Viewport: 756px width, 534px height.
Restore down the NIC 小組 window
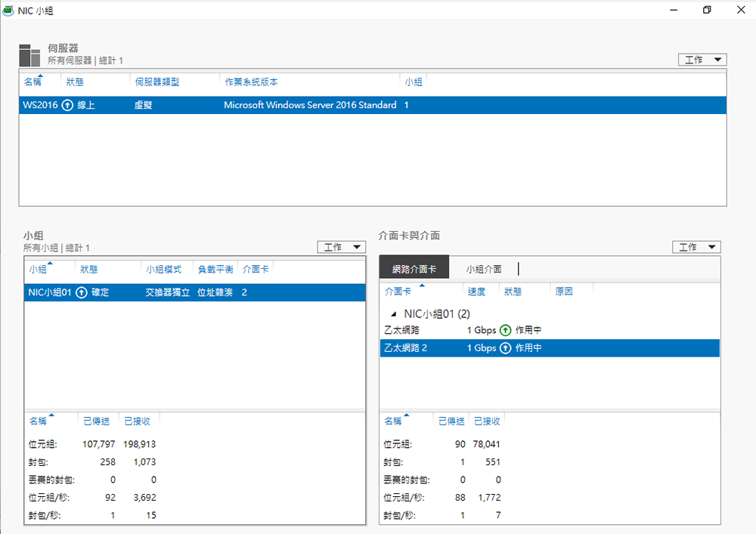(x=707, y=10)
